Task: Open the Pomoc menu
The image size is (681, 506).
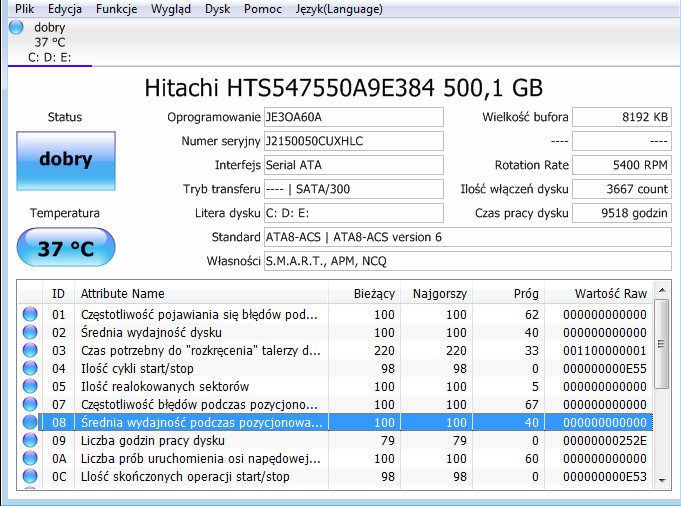Action: tap(262, 9)
